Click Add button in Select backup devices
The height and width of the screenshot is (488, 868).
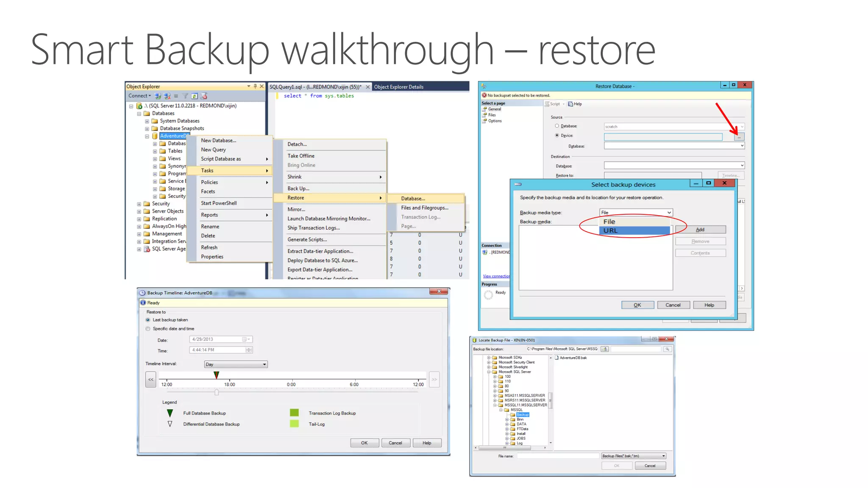(700, 230)
